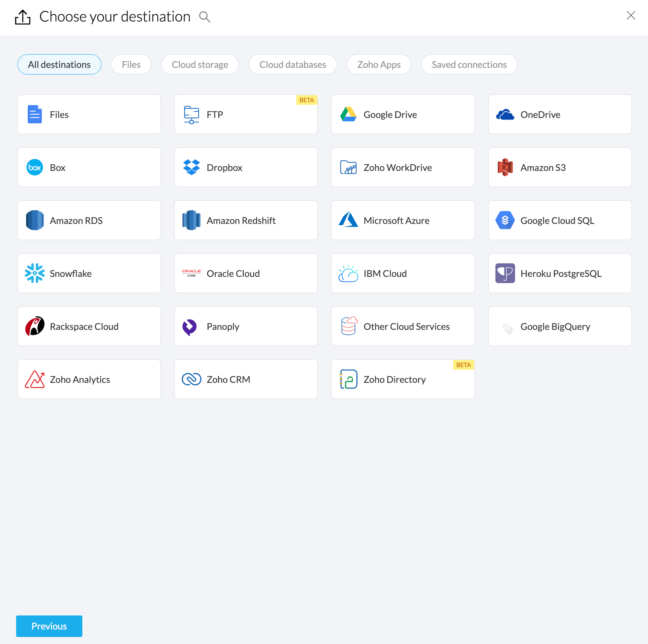The image size is (648, 644).
Task: Pick the Amazon RDS label
Action: [76, 221]
